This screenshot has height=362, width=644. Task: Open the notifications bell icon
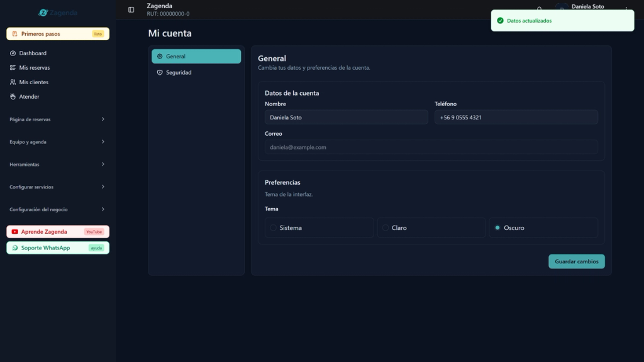pyautogui.click(x=539, y=8)
